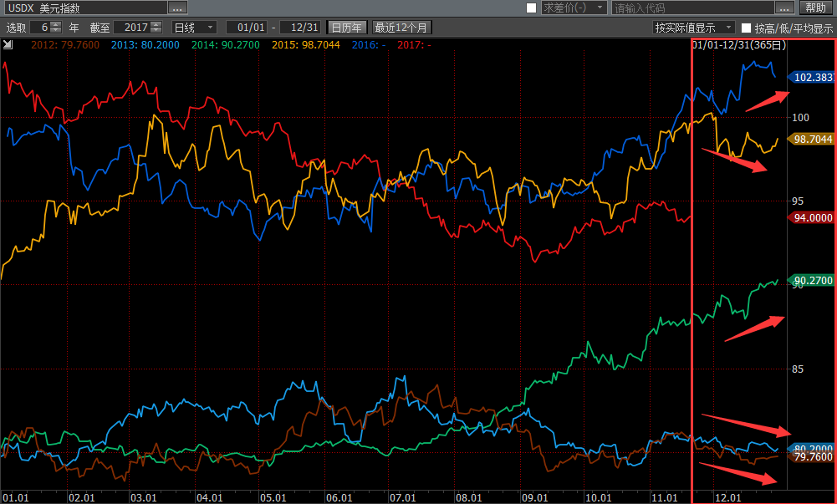
Task: Select the 2015: 98.7044 legend entry
Action: 306,45
